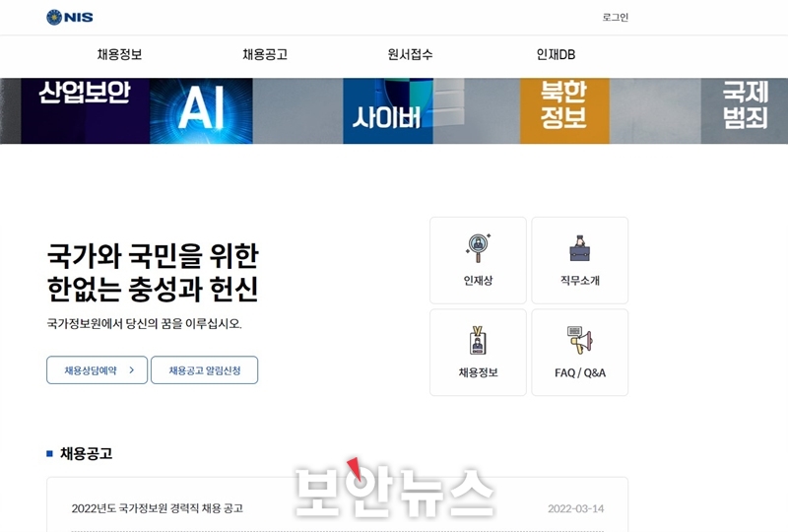Screen dimensions: 788x532
Task: Click the 채용공고 section heading
Action: pos(86,453)
